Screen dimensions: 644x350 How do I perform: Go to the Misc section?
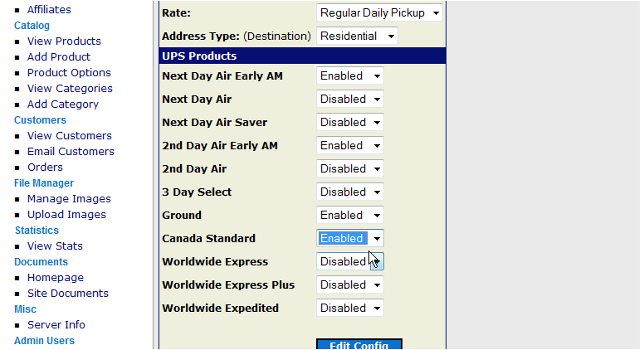pyautogui.click(x=25, y=309)
